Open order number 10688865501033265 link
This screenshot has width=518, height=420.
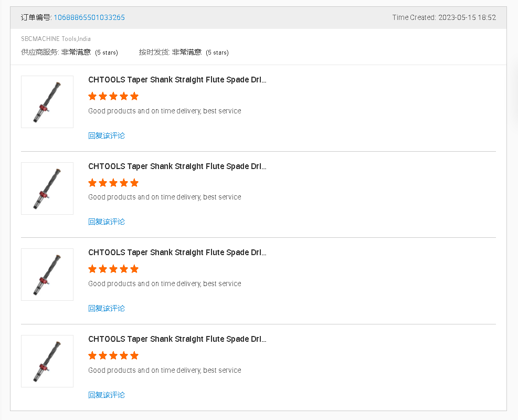[89, 17]
